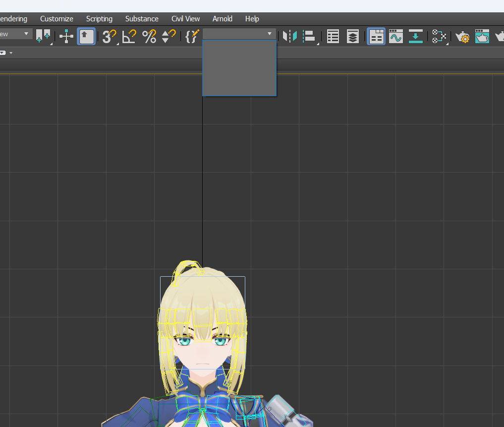The height and width of the screenshot is (427, 504).
Task: Open the Render Setup teapot icon
Action: 462,36
